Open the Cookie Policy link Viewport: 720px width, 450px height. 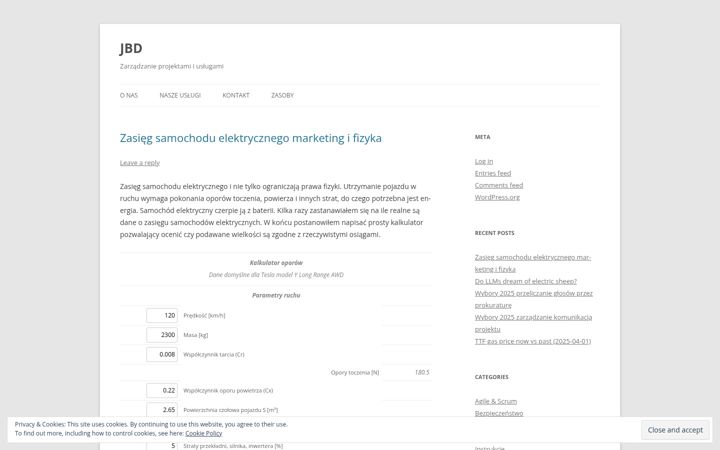point(203,433)
